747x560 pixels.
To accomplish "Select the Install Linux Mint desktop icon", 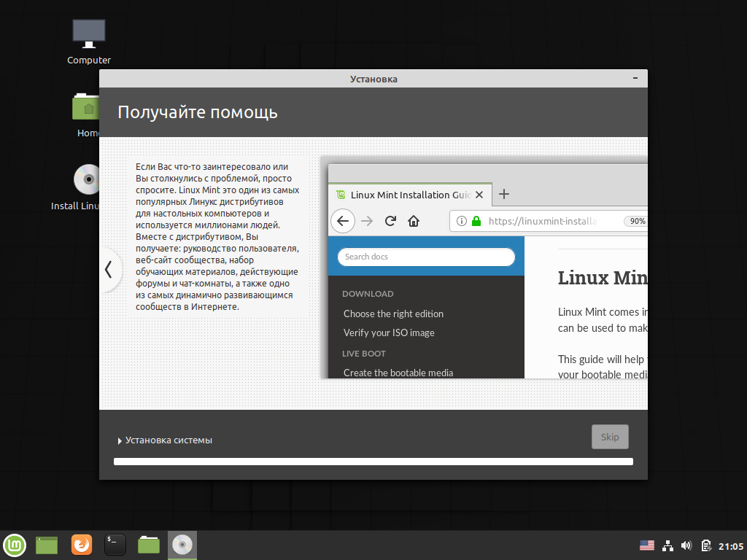I will point(76,187).
